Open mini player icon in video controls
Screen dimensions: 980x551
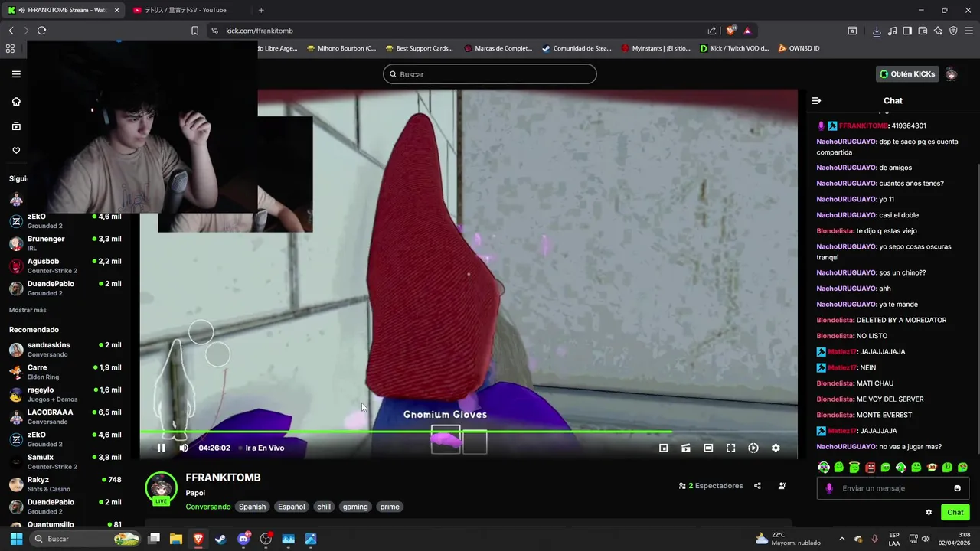pos(664,448)
